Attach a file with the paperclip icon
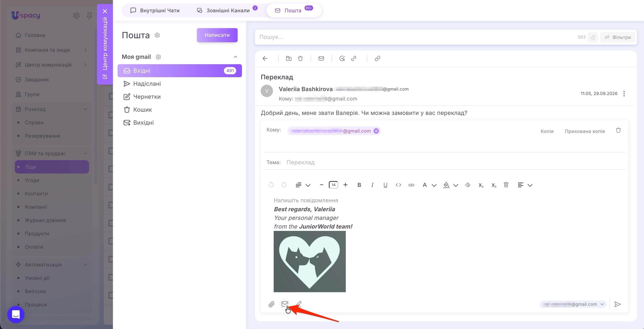This screenshot has height=329, width=644. pyautogui.click(x=272, y=304)
